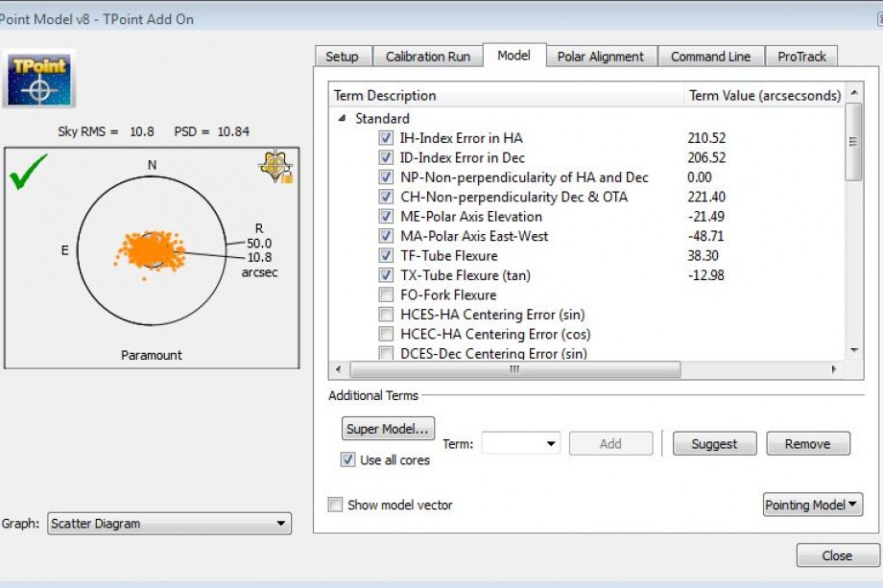Click the PSD value 10.84
883x588 pixels.
[233, 131]
